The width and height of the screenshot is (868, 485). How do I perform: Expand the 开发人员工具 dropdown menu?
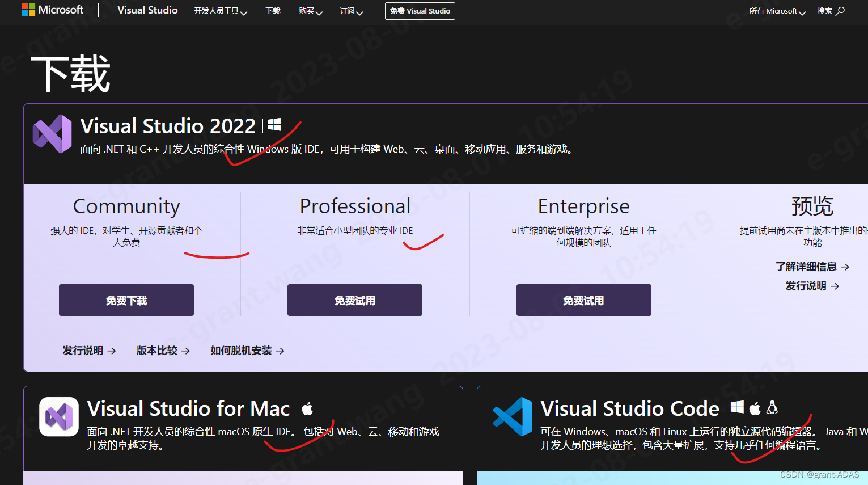click(x=221, y=11)
